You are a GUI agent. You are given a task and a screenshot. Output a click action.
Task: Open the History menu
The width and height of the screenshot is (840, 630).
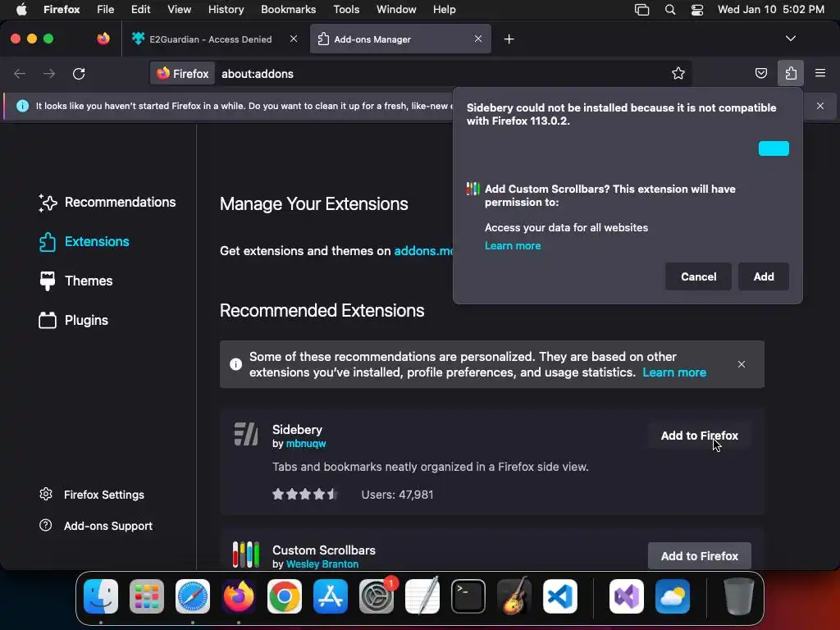226,9
